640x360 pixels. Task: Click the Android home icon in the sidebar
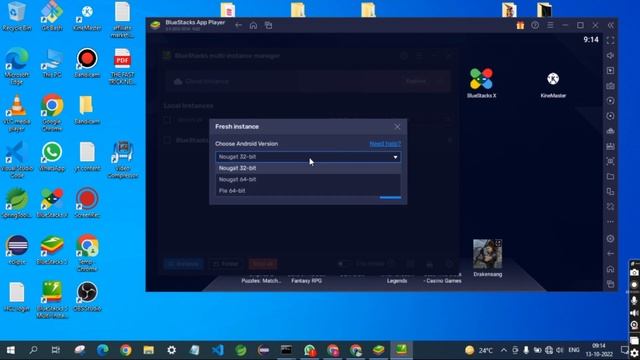610,269
